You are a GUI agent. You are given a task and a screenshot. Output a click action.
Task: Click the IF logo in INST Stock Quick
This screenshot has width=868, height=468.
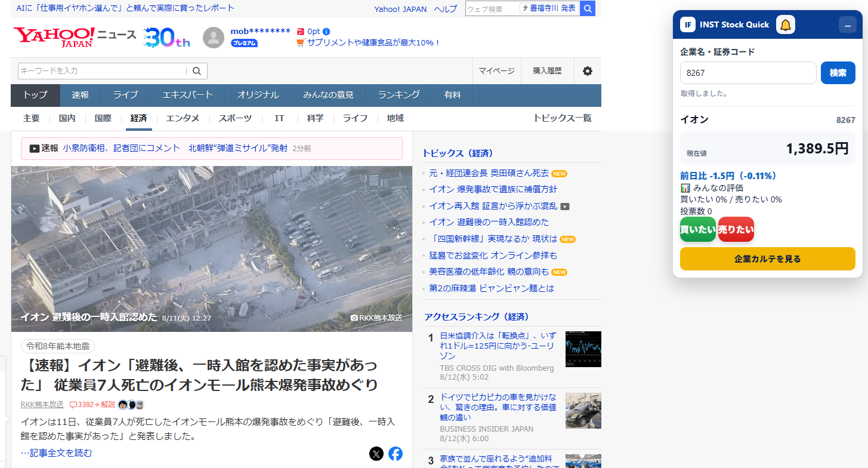pos(688,24)
